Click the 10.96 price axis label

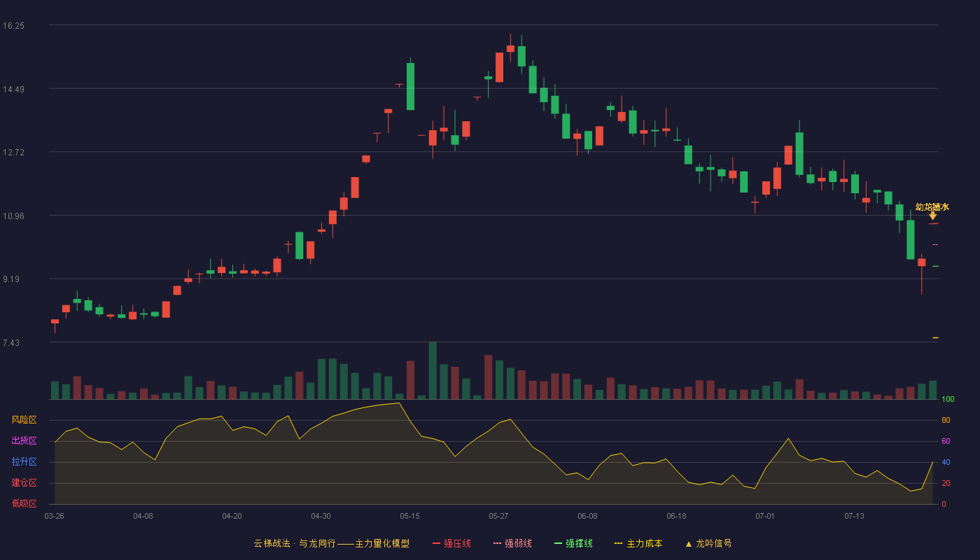[13, 216]
